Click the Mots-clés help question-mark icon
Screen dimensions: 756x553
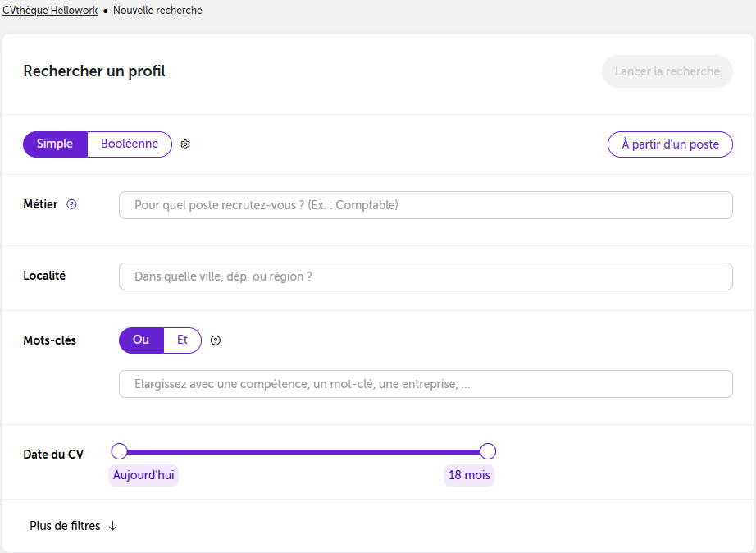pyautogui.click(x=216, y=340)
